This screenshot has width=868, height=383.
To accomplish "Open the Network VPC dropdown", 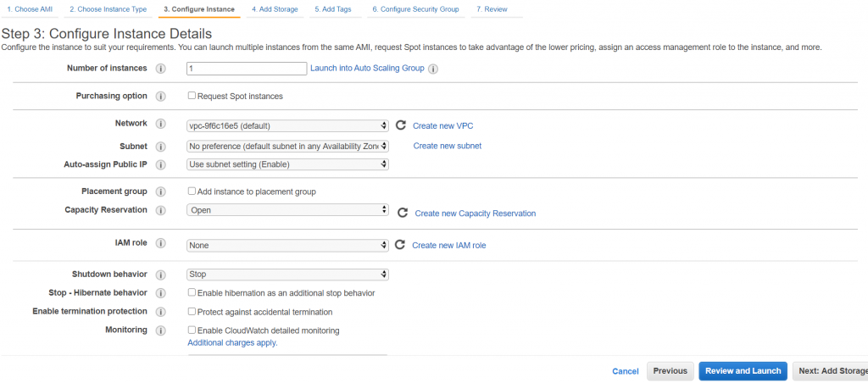I will tap(287, 125).
